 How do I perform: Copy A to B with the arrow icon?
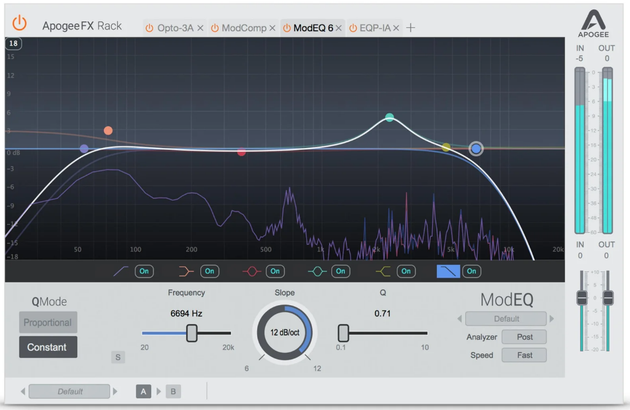tap(158, 392)
